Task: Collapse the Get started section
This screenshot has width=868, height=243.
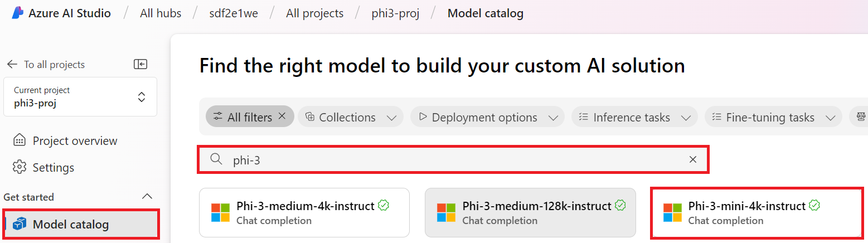Action: click(x=147, y=197)
